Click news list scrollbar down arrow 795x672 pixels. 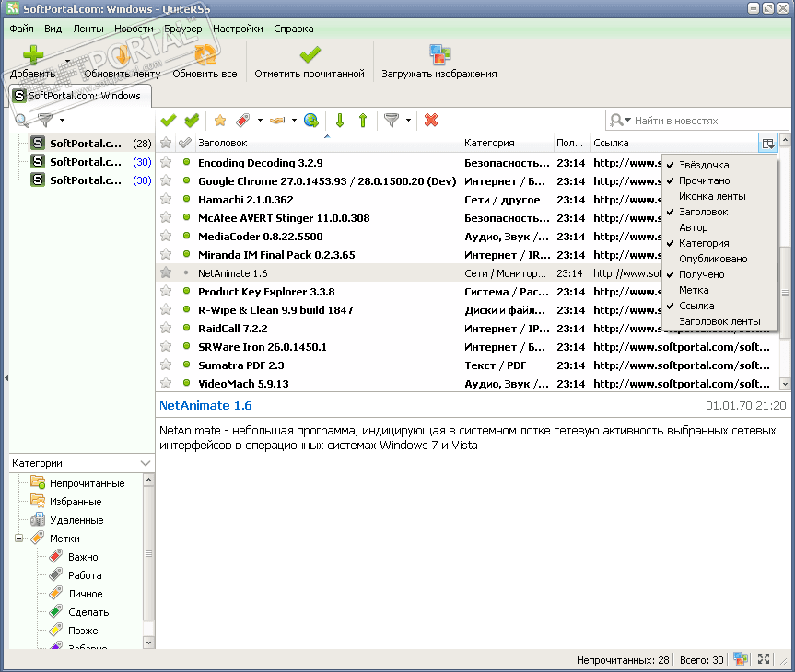[x=785, y=384]
